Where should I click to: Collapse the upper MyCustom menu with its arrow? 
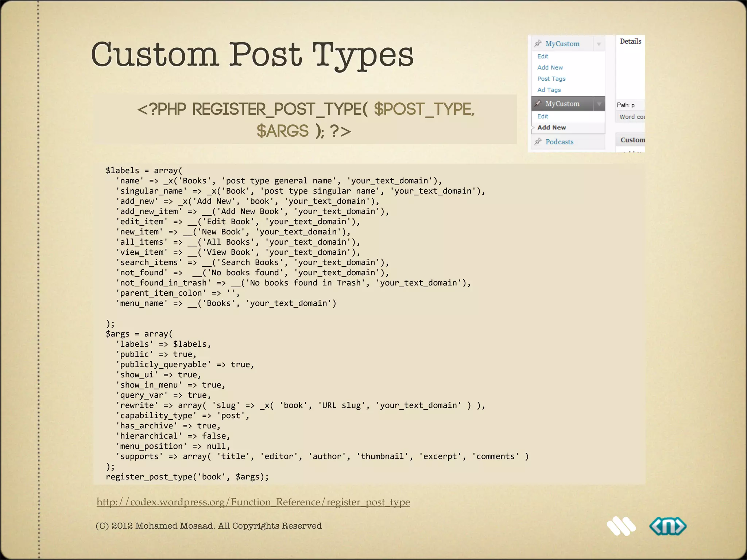point(599,44)
